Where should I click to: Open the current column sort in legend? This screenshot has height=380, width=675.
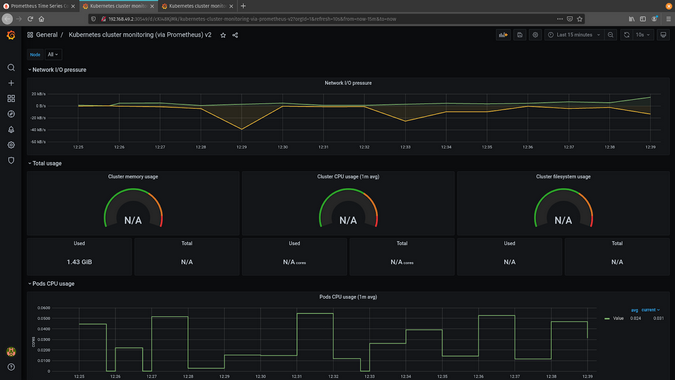[650, 310]
